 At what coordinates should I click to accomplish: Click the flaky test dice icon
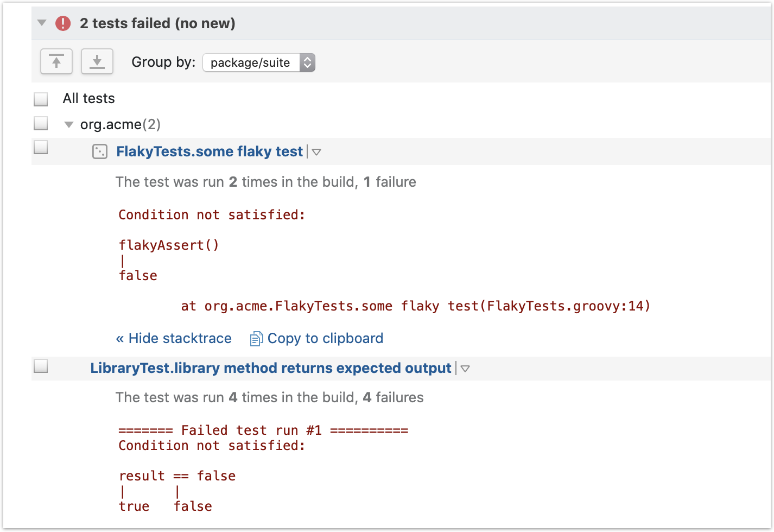click(x=100, y=151)
